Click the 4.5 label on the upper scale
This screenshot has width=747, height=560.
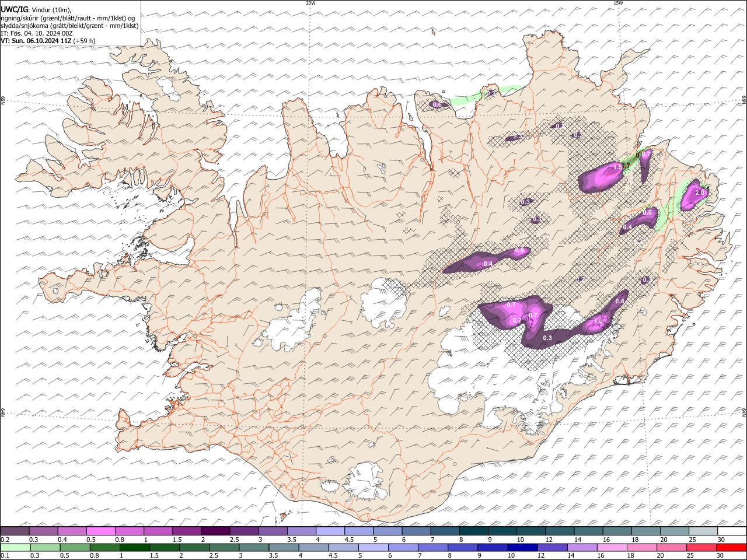(350, 540)
